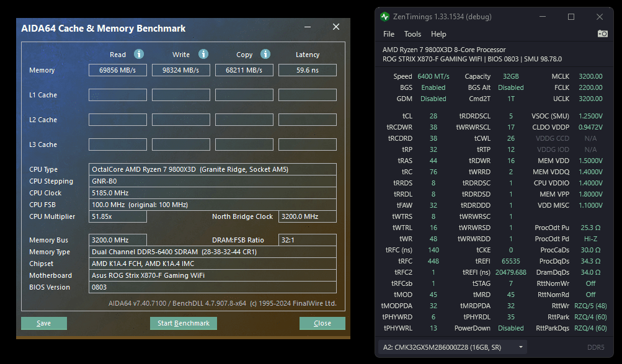Minimize the ZenTimings window
Viewport: 622px width, 364px height.
pos(542,17)
